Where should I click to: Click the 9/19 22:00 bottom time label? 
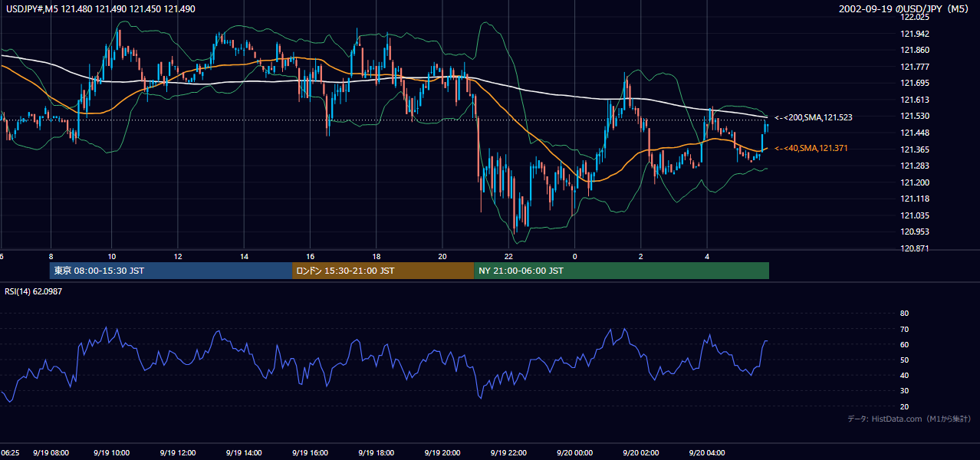tap(508, 453)
